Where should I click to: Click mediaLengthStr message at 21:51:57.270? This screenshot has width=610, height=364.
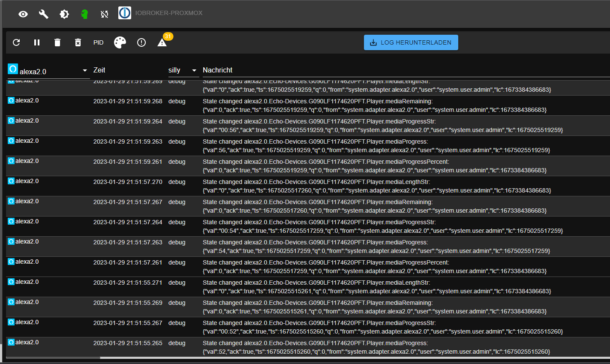click(377, 186)
